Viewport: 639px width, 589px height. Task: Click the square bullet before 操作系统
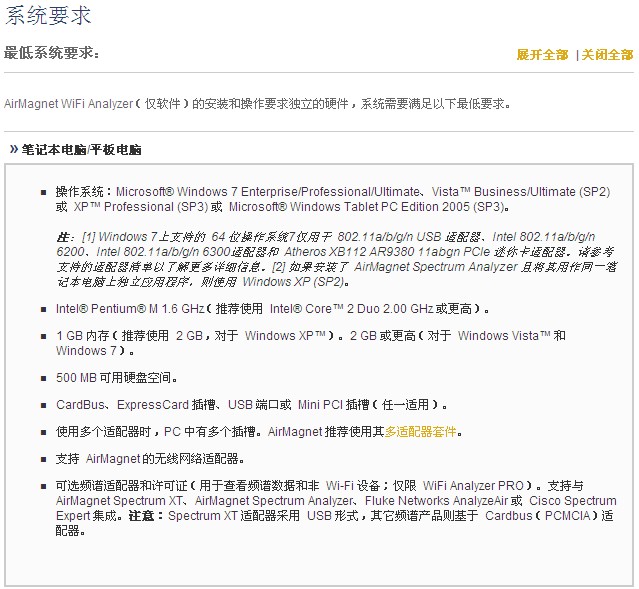coord(44,191)
